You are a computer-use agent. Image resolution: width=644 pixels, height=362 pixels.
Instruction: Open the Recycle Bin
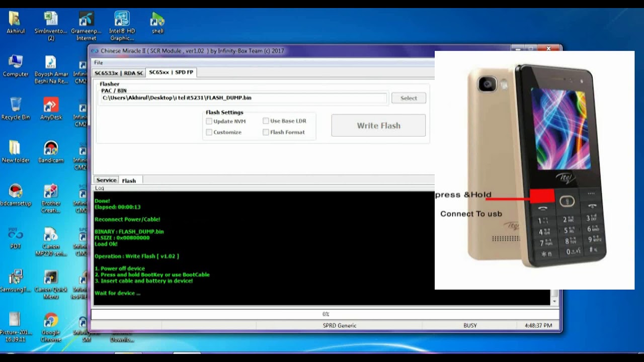[16, 109]
